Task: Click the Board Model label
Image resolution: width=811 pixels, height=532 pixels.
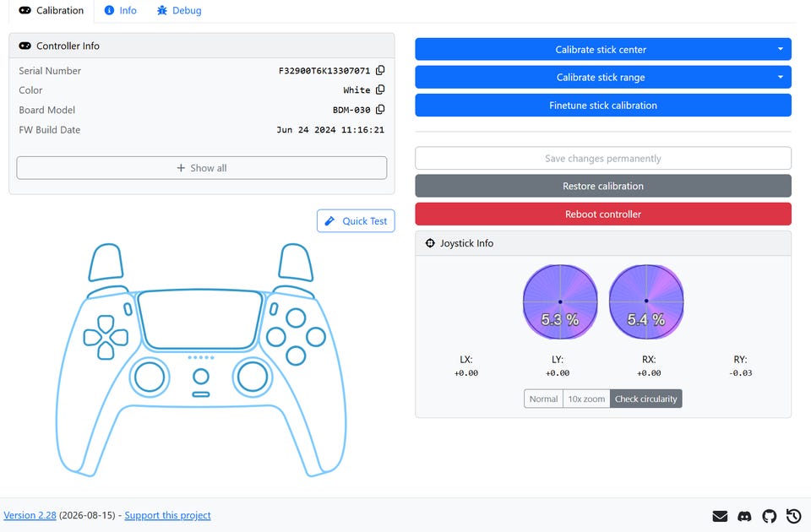Action: coord(47,110)
